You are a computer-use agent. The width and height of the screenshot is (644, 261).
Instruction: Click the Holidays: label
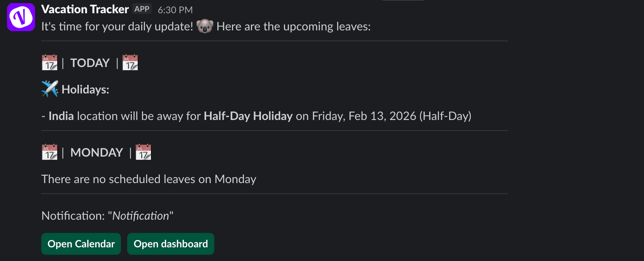pyautogui.click(x=85, y=90)
